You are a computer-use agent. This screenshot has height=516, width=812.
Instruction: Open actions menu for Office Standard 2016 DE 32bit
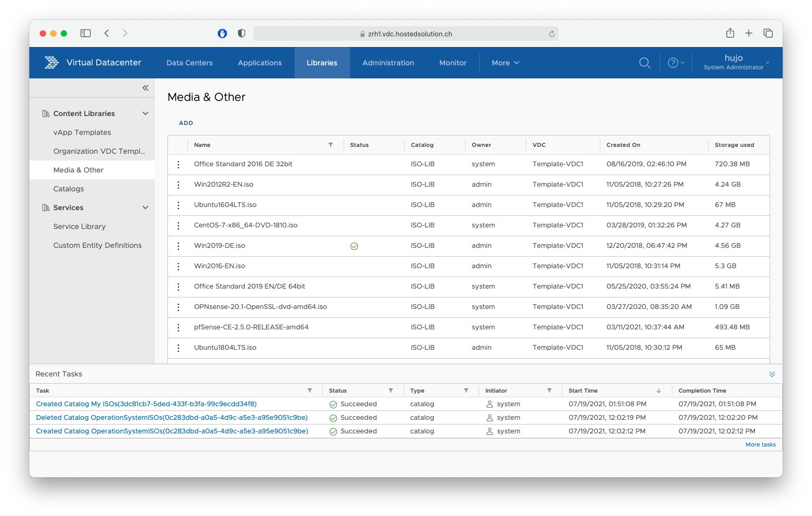[x=178, y=164]
